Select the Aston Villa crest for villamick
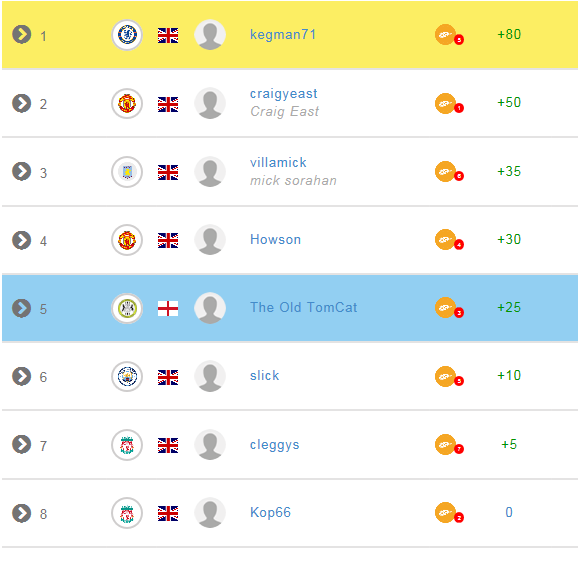The width and height of the screenshot is (578, 561). (127, 172)
